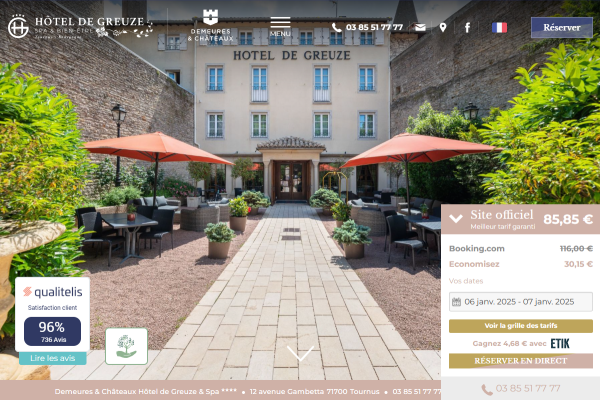Viewport: 600px width, 400px height.
Task: Click the Hôtel de Greuze logo
Action: point(80,27)
